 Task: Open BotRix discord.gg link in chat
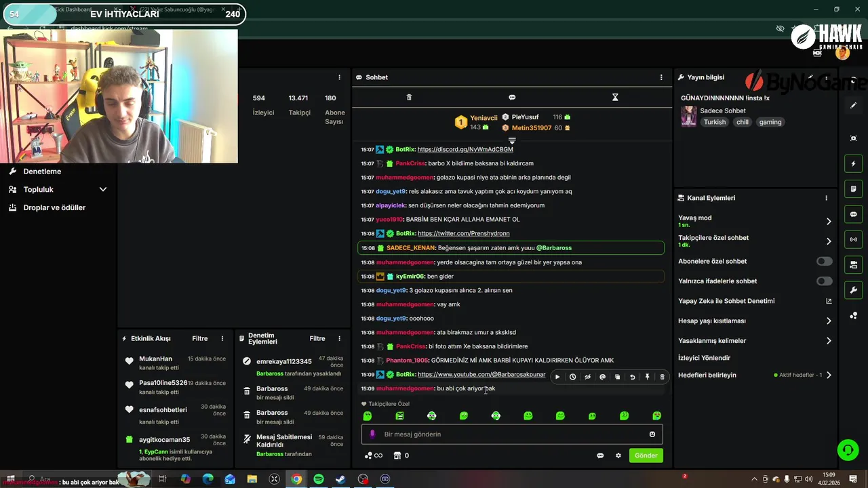tap(465, 149)
